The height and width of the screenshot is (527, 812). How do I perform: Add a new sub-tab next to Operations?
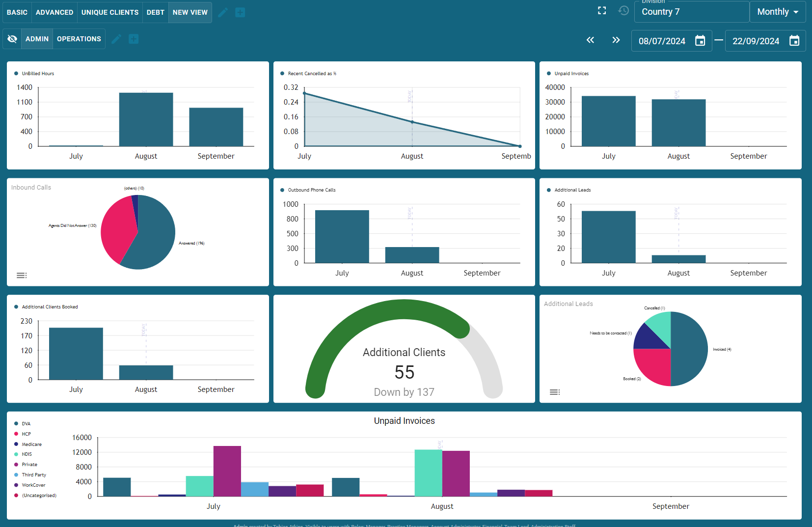coord(134,39)
